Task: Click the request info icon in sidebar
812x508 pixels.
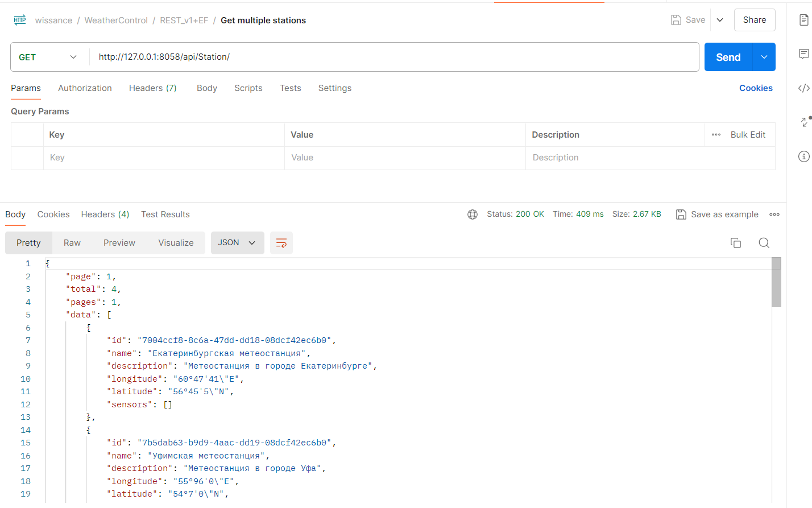Action: (x=803, y=156)
